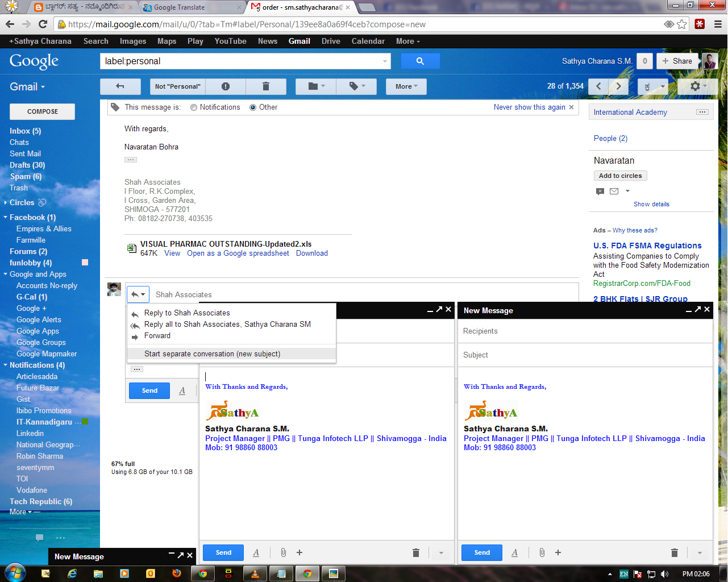Open chat icon under Navaratan
This screenshot has width=728, height=582.
tap(600, 192)
